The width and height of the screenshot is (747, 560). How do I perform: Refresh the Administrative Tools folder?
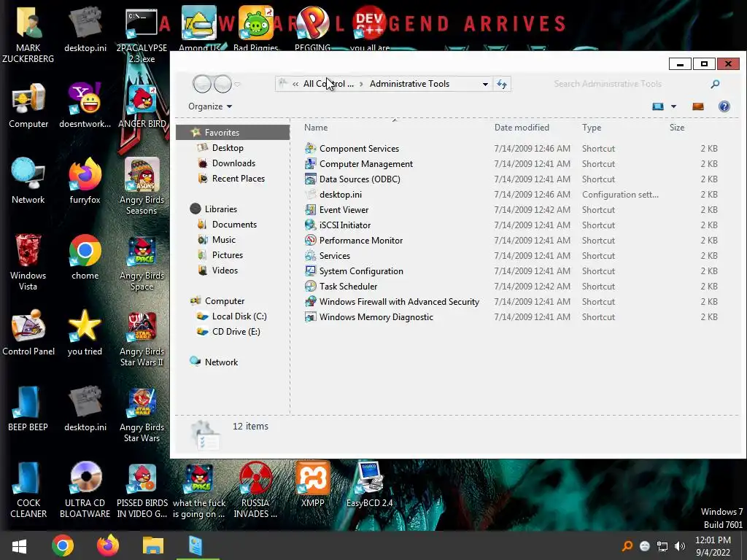pyautogui.click(x=502, y=85)
